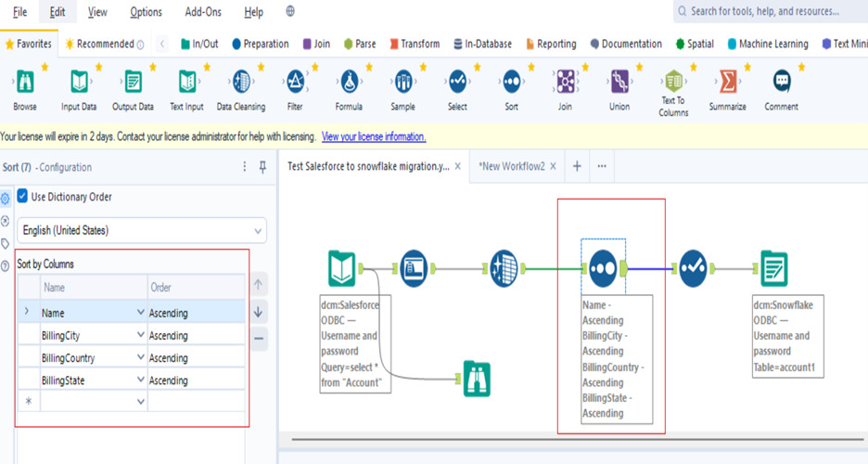The height and width of the screenshot is (464, 868).
Task: Open the BillingCity field dropdown
Action: click(x=141, y=336)
